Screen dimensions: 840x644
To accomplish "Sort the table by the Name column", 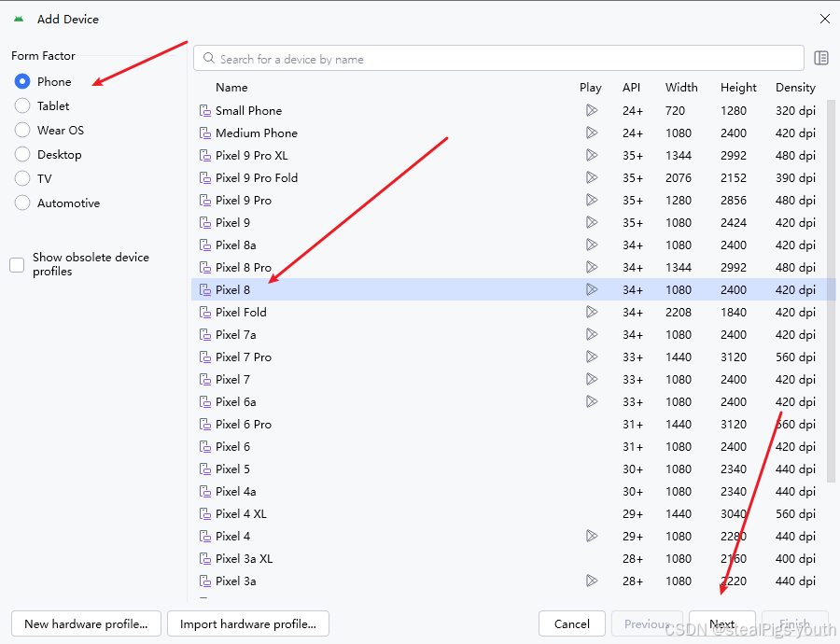I will (x=231, y=88).
